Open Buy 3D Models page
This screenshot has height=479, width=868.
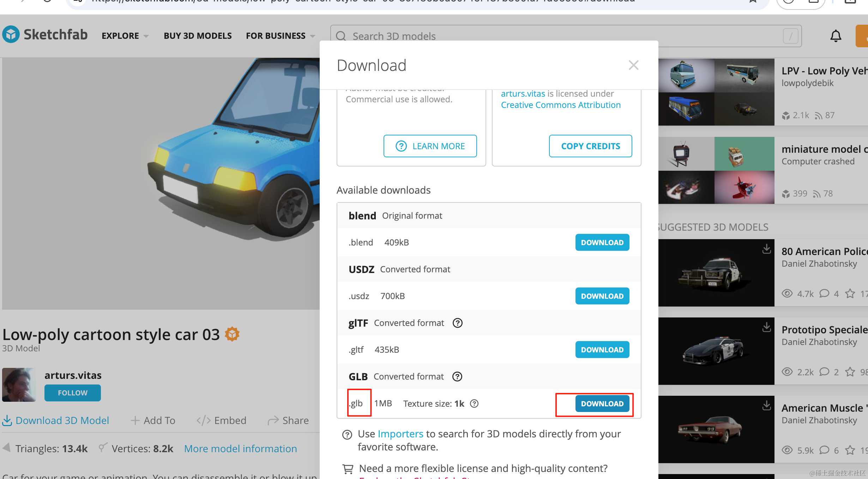pos(198,36)
